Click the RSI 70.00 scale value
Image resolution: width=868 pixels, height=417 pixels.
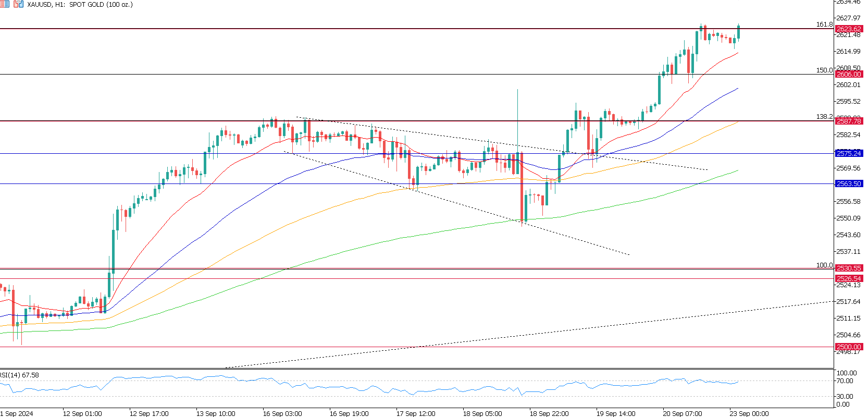click(x=845, y=381)
